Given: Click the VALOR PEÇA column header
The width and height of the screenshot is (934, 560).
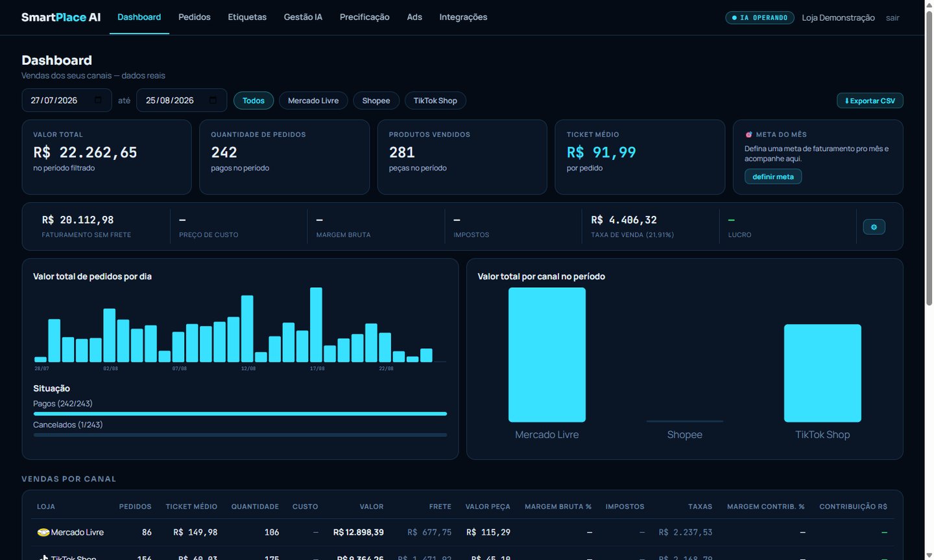Looking at the screenshot, I should click(488, 506).
